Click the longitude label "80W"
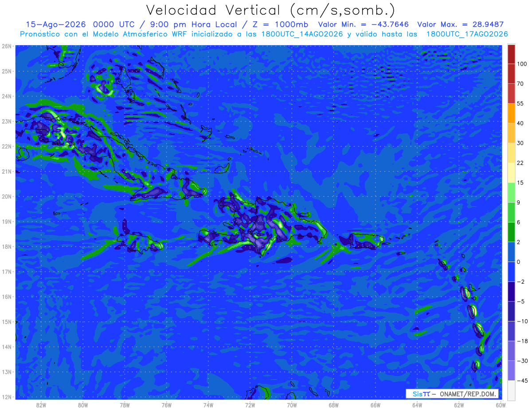 tap(83, 405)
